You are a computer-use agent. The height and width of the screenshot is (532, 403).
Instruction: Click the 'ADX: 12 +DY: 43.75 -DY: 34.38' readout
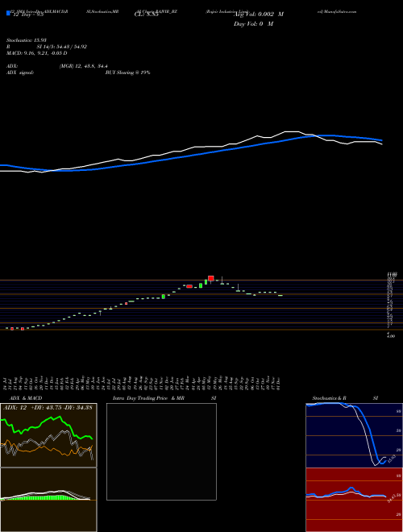point(48,407)
